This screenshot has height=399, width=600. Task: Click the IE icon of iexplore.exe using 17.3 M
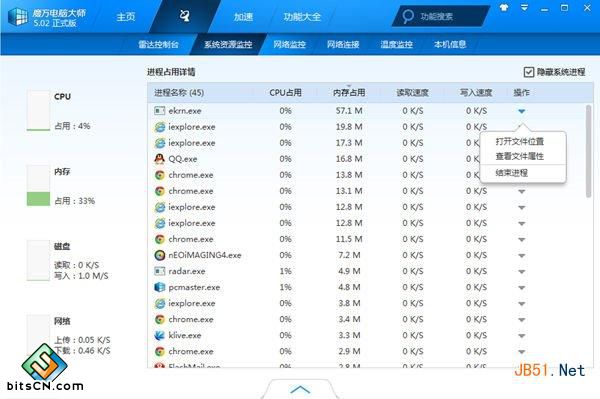[x=160, y=143]
